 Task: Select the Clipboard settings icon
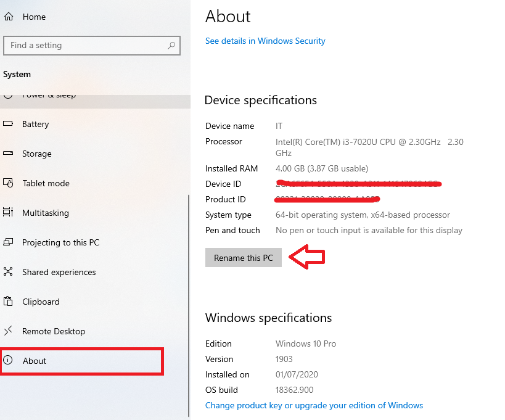[10, 302]
